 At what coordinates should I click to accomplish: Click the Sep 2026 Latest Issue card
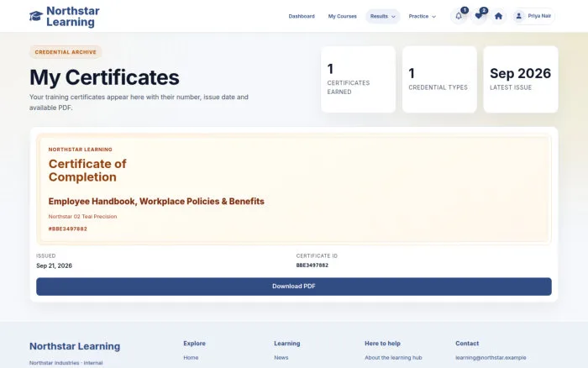point(521,79)
